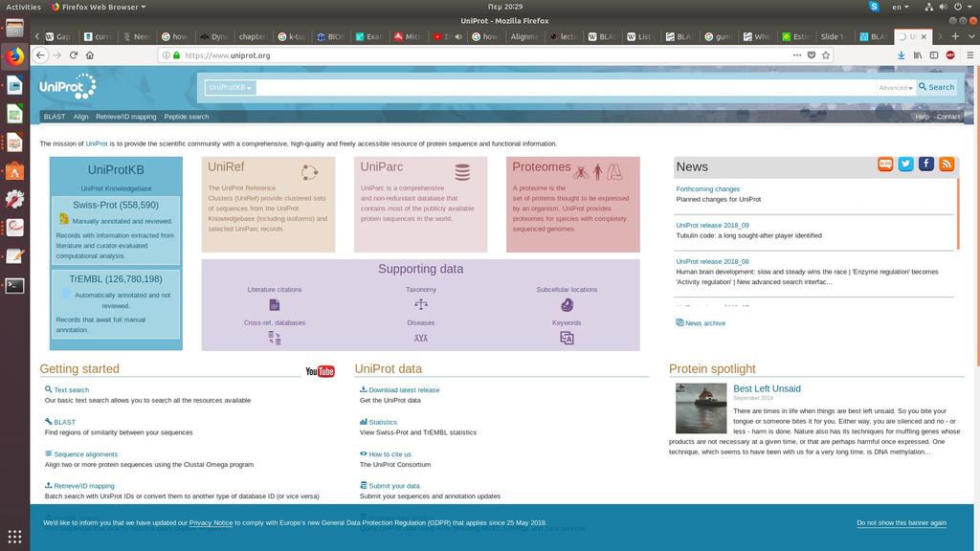980x551 pixels.
Task: List all tabs dropdown arrow
Action: click(x=971, y=36)
